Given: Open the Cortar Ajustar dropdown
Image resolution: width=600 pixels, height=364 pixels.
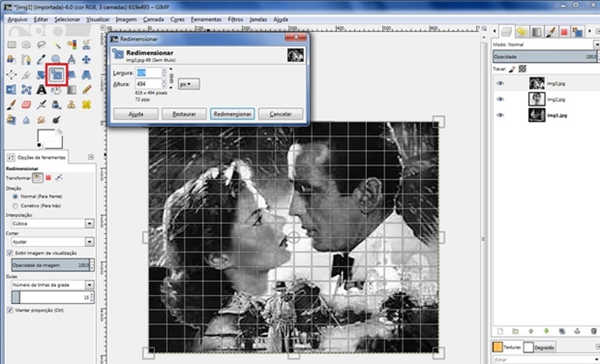Looking at the screenshot, I should tap(53, 242).
